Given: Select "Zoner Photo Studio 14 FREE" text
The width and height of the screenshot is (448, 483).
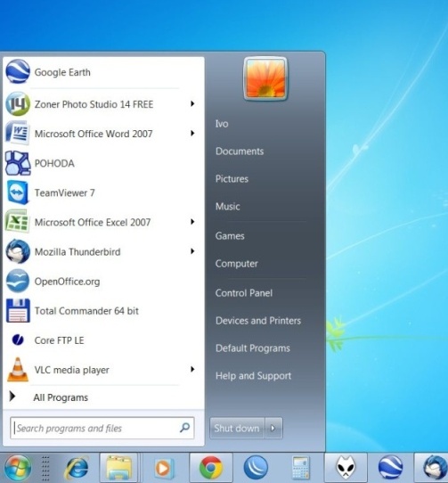Looking at the screenshot, I should click(94, 104).
